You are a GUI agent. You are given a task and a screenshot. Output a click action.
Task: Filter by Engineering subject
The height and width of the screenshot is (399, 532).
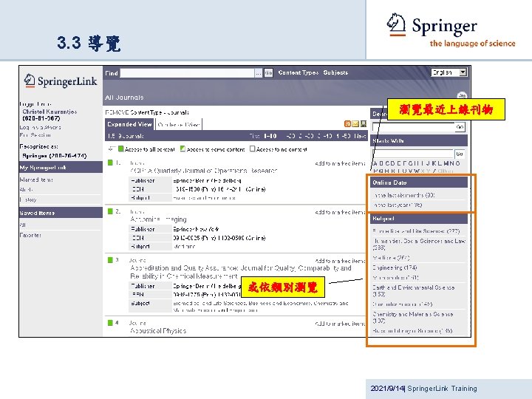pyautogui.click(x=395, y=267)
